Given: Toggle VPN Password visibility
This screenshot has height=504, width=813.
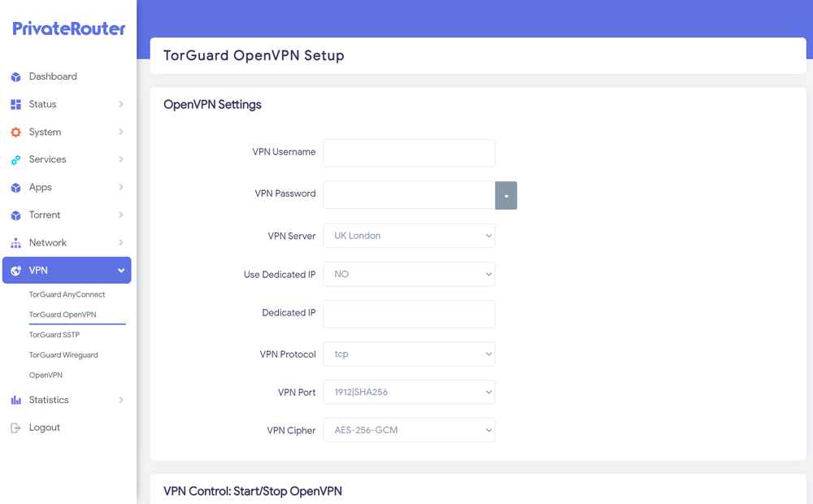Looking at the screenshot, I should point(506,195).
